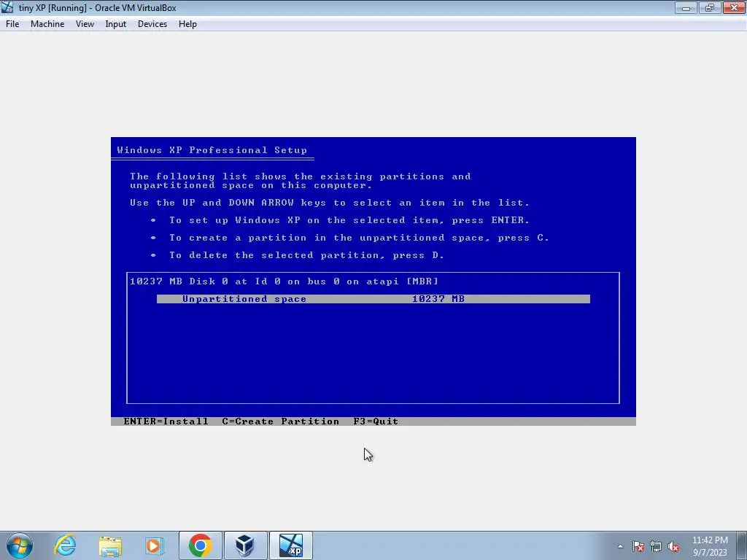Click the VirtualBox title bar icon
The height and width of the screenshot is (560, 747).
[x=7, y=7]
